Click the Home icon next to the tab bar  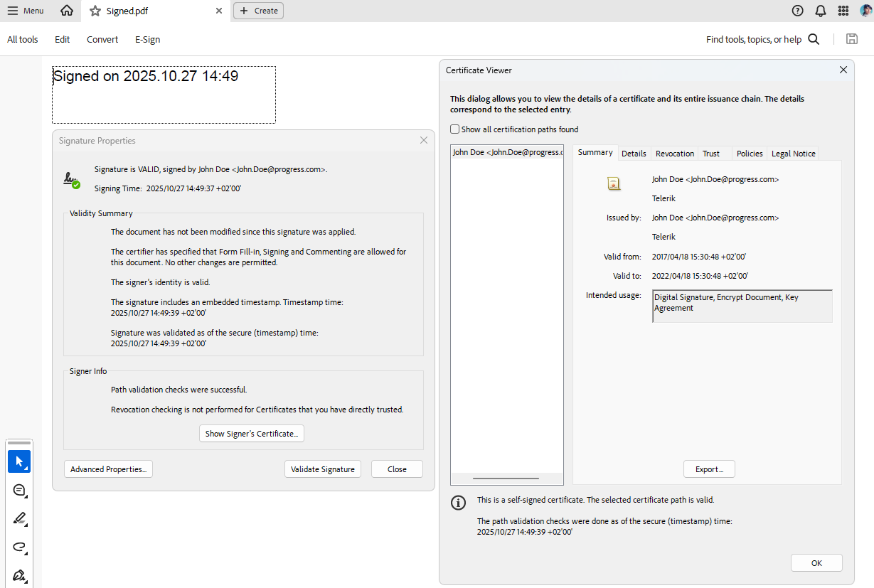click(68, 11)
